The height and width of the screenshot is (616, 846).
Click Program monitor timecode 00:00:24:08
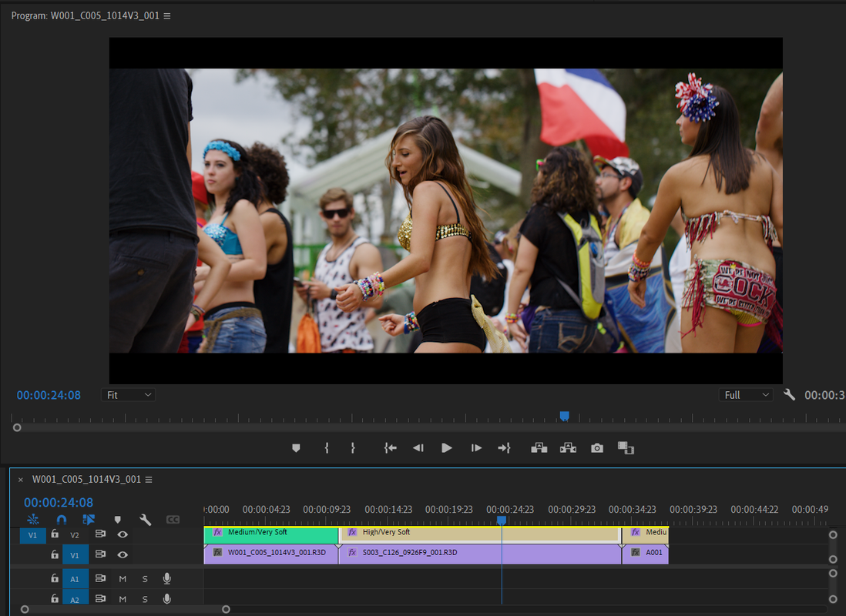tap(49, 395)
